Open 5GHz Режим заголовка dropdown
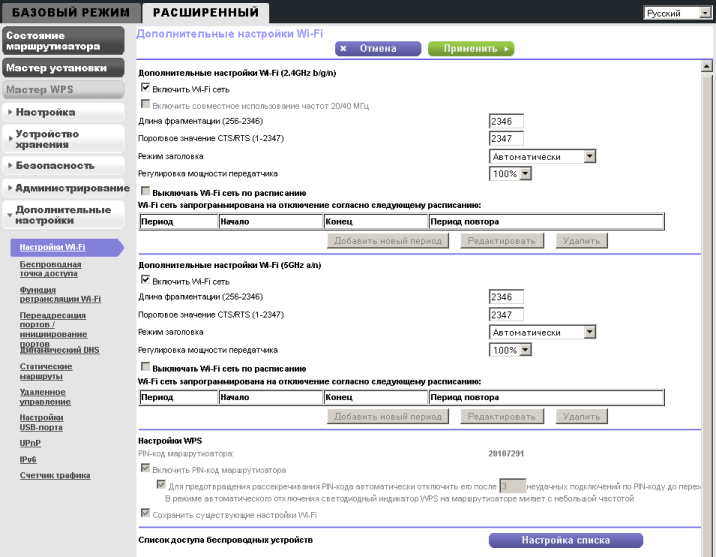The image size is (716, 557). pyautogui.click(x=542, y=332)
